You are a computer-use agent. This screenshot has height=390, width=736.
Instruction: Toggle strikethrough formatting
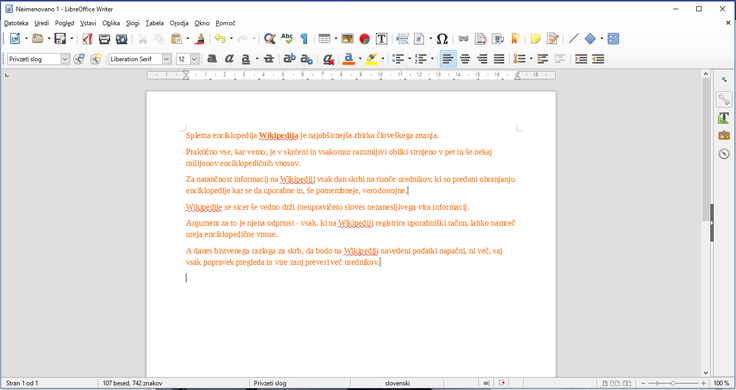[269, 59]
